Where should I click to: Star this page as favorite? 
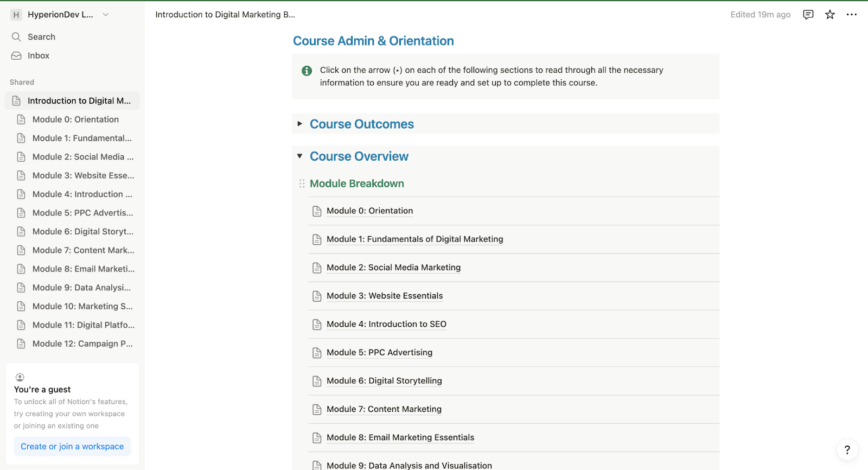829,15
